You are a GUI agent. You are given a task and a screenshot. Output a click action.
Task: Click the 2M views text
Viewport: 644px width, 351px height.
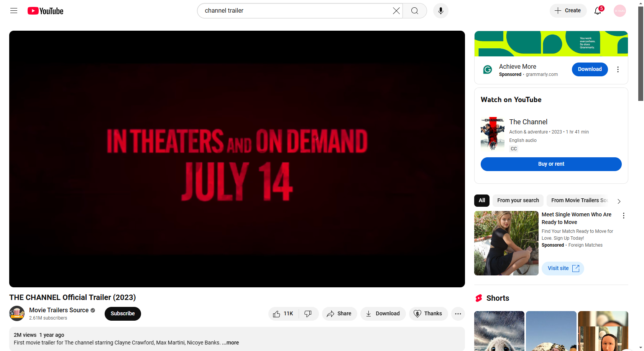25,335
